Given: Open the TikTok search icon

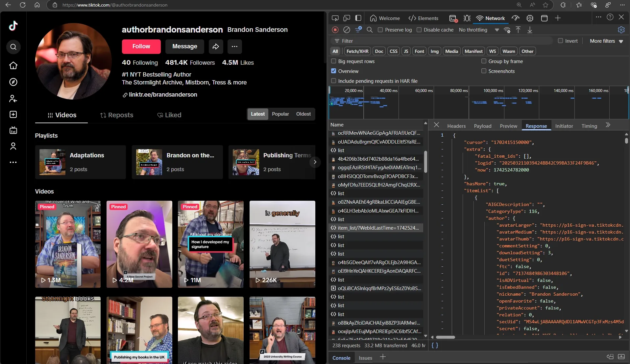Looking at the screenshot, I should [x=13, y=47].
